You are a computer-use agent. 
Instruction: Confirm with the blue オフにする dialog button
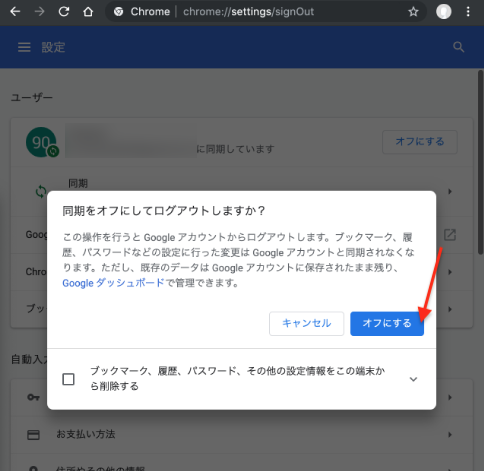coord(387,323)
